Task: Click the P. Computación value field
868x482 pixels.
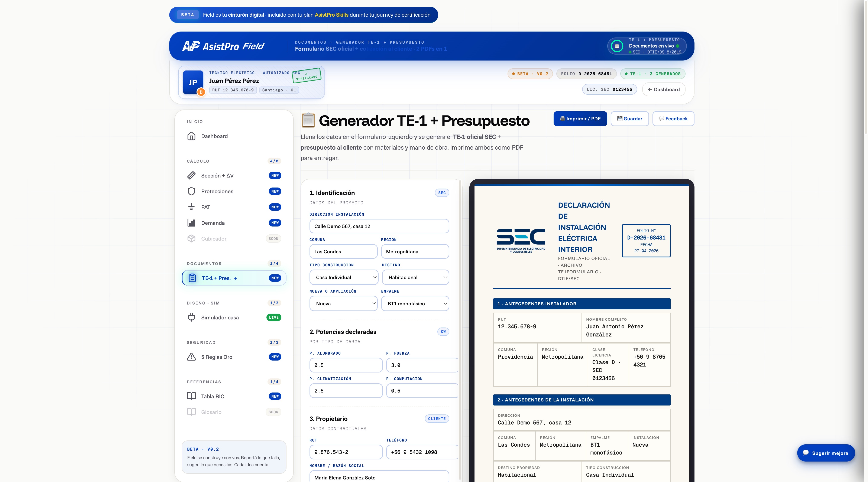Action: click(x=422, y=391)
